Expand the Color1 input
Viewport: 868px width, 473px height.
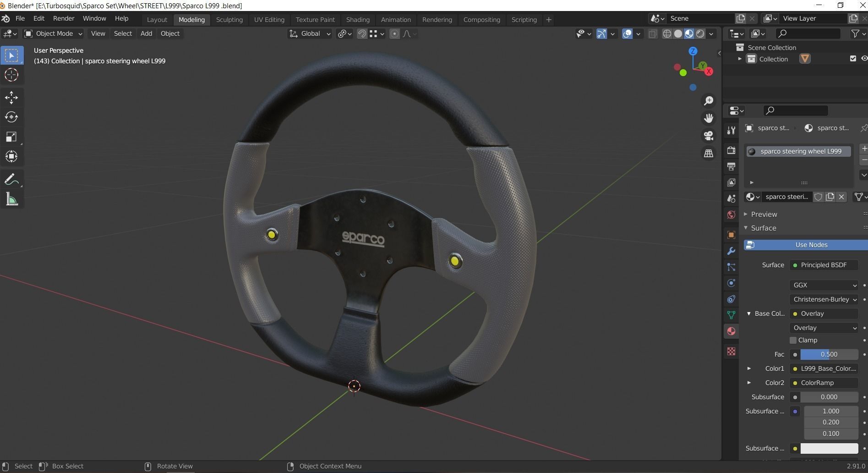(749, 368)
